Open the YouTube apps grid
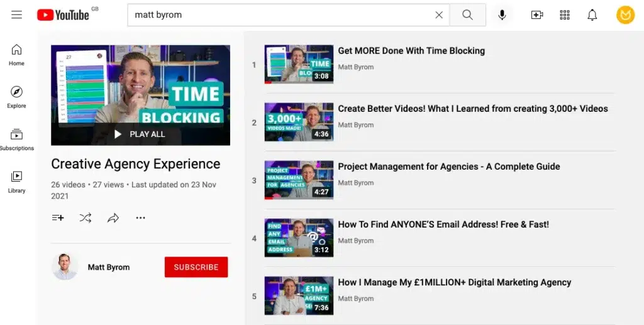Screen dimensions: 644x325 pos(565,15)
